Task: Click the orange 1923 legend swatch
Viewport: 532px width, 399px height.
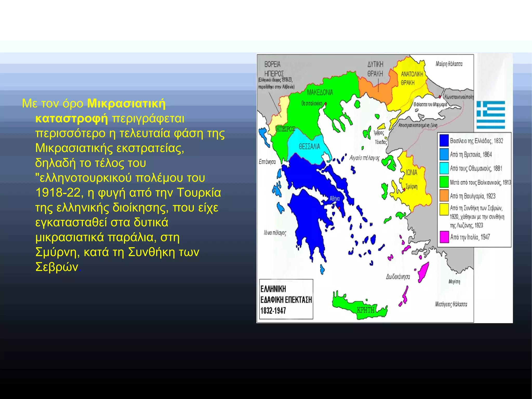Action: 444,195
